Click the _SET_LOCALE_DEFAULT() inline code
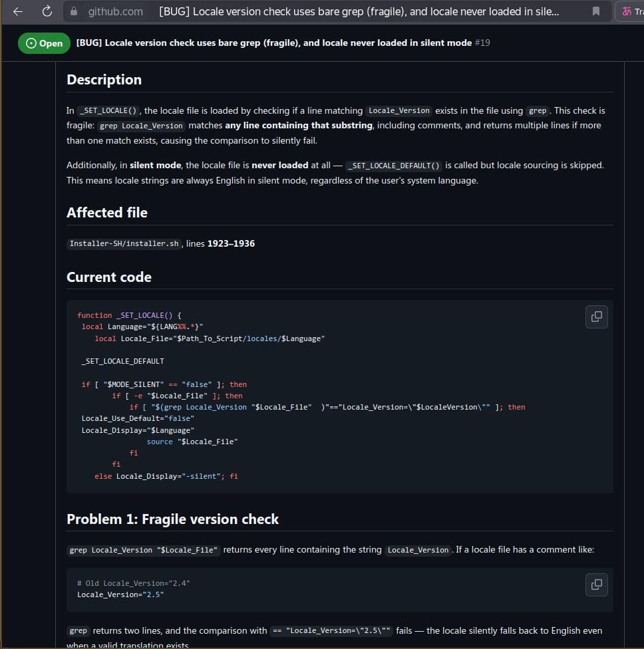The height and width of the screenshot is (649, 644). [x=393, y=166]
